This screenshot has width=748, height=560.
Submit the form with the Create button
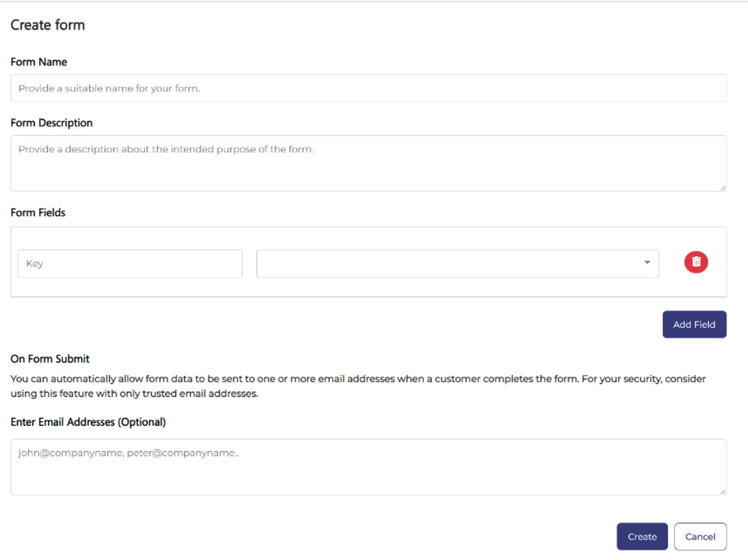click(642, 537)
